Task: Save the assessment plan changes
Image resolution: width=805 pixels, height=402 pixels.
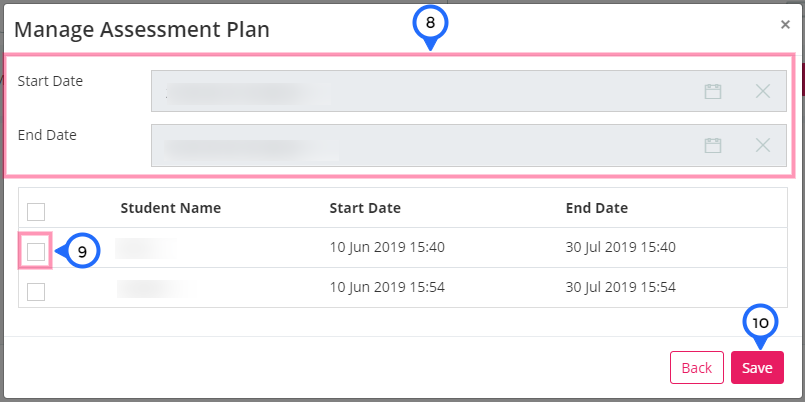Action: click(x=757, y=368)
